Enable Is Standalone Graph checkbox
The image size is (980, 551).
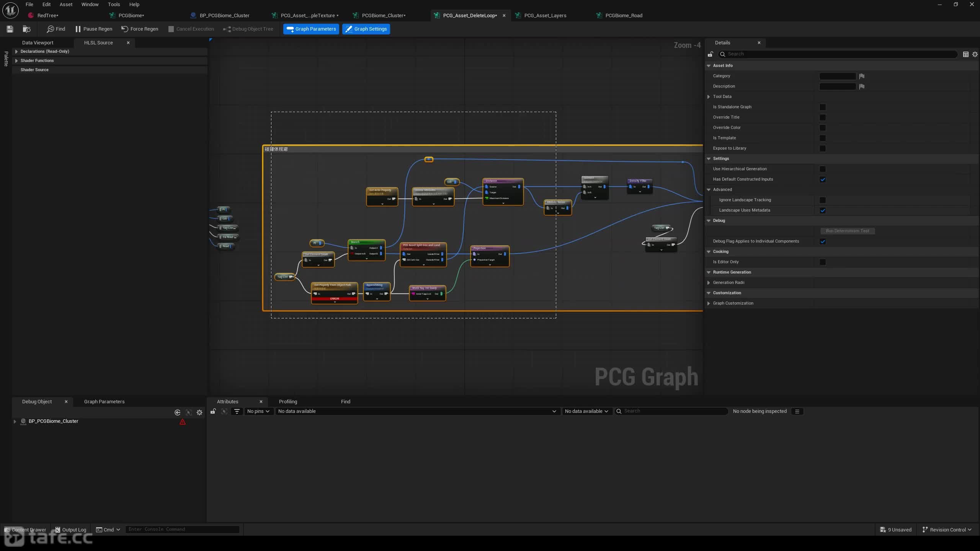click(823, 107)
